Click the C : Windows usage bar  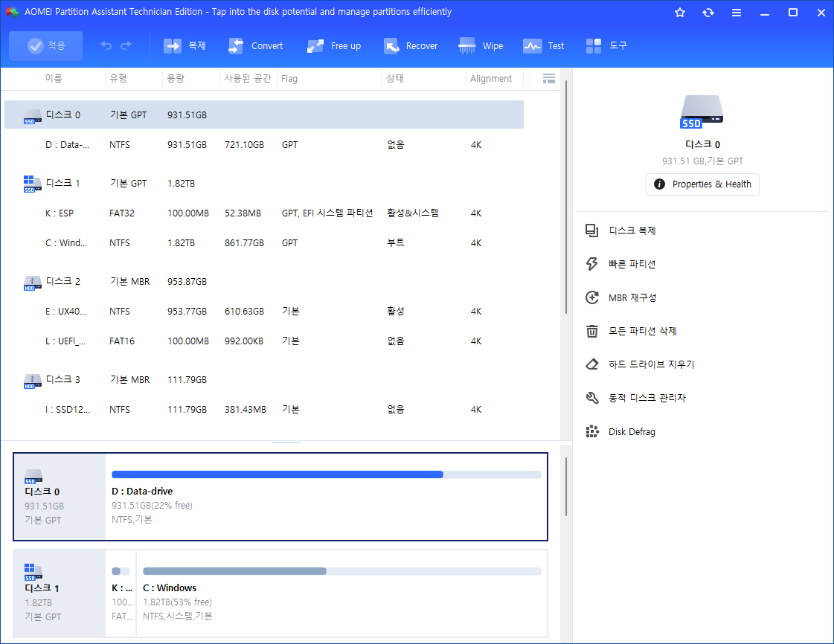342,571
